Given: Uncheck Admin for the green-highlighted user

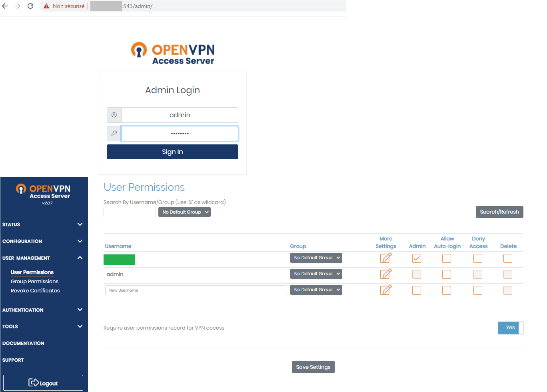Looking at the screenshot, I should pyautogui.click(x=417, y=258).
